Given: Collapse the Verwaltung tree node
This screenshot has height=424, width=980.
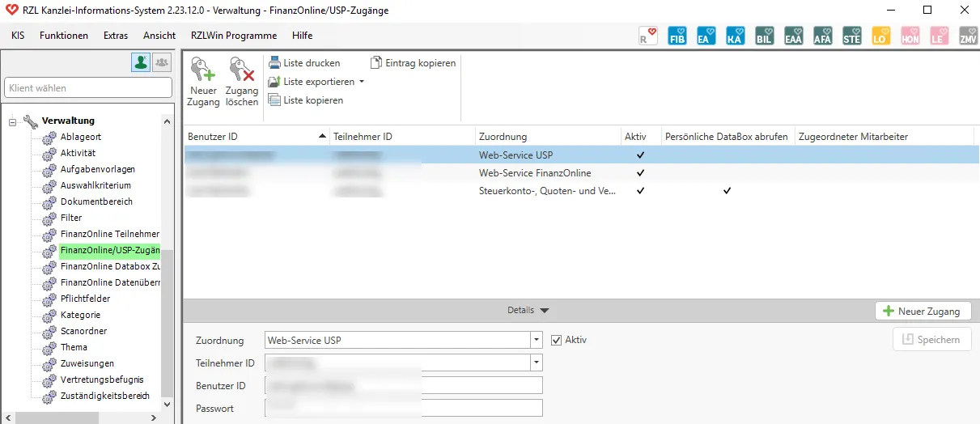Looking at the screenshot, I should tap(13, 122).
